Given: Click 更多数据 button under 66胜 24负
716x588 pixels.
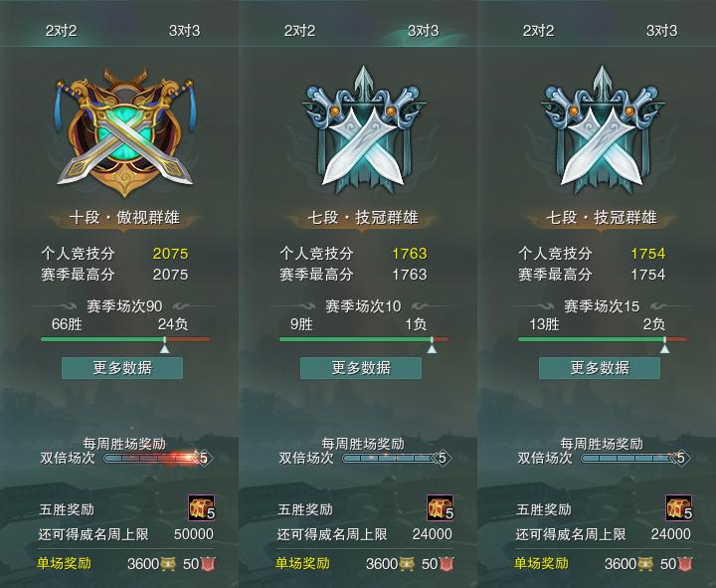Looking at the screenshot, I should coord(122,368).
